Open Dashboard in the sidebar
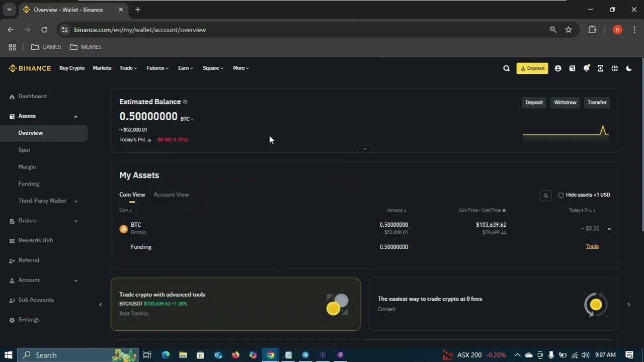 32,96
